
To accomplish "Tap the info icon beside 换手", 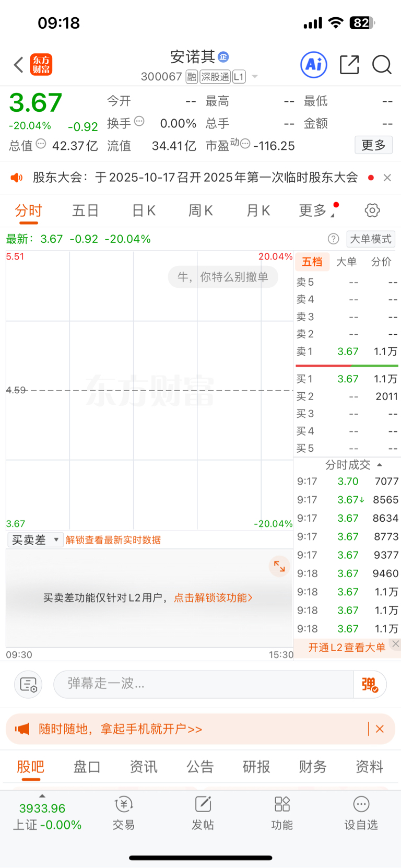I will (139, 121).
